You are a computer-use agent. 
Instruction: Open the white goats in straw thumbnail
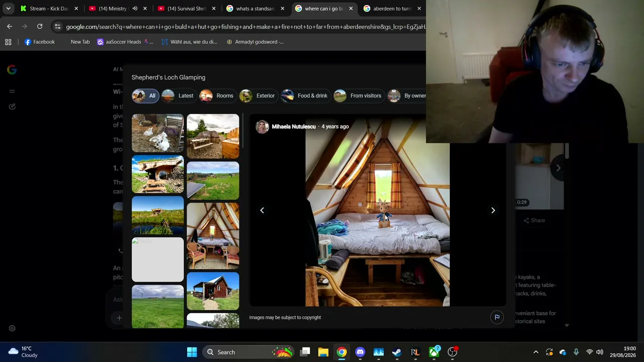coord(158,133)
